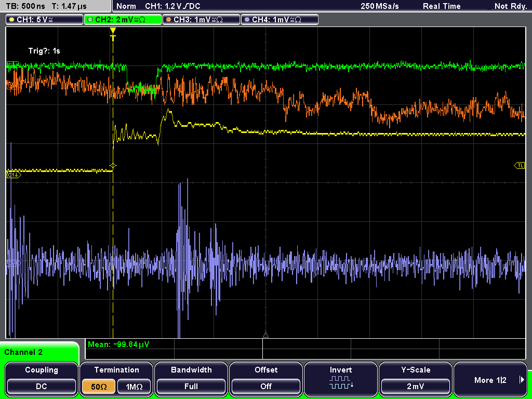Viewport: 532px width, 399px height.
Task: Toggle the Invert waveform button
Action: coord(341,379)
